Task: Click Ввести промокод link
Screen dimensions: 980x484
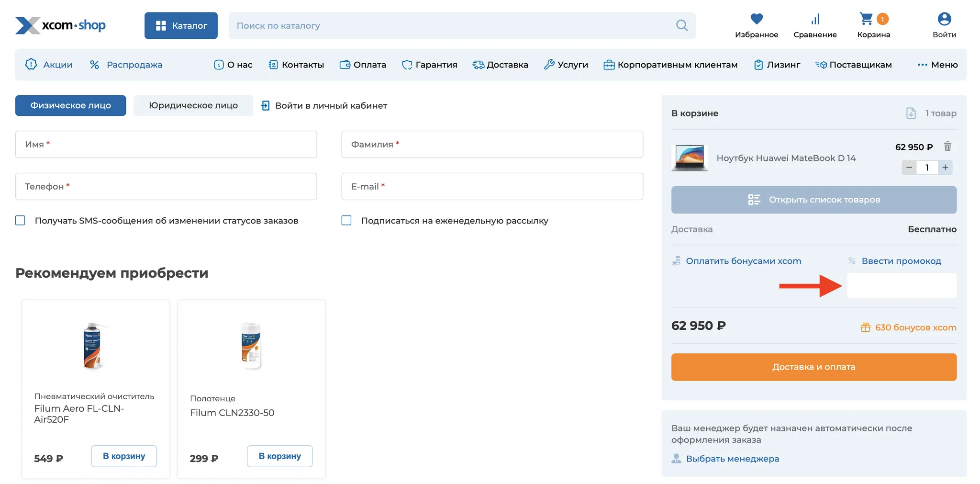Action: [895, 261]
